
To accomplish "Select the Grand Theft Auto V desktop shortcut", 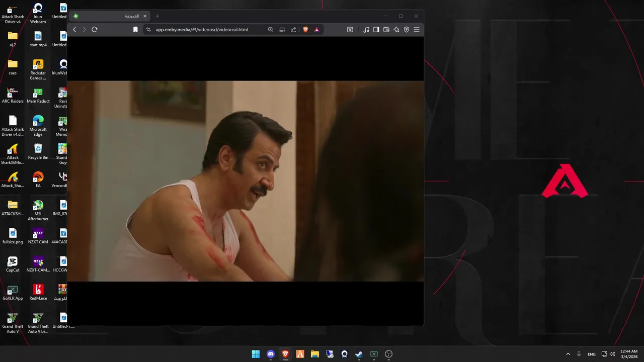I will (13, 323).
